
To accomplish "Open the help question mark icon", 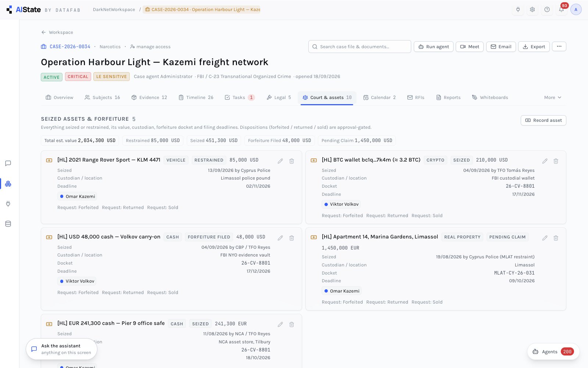I will click(547, 10).
